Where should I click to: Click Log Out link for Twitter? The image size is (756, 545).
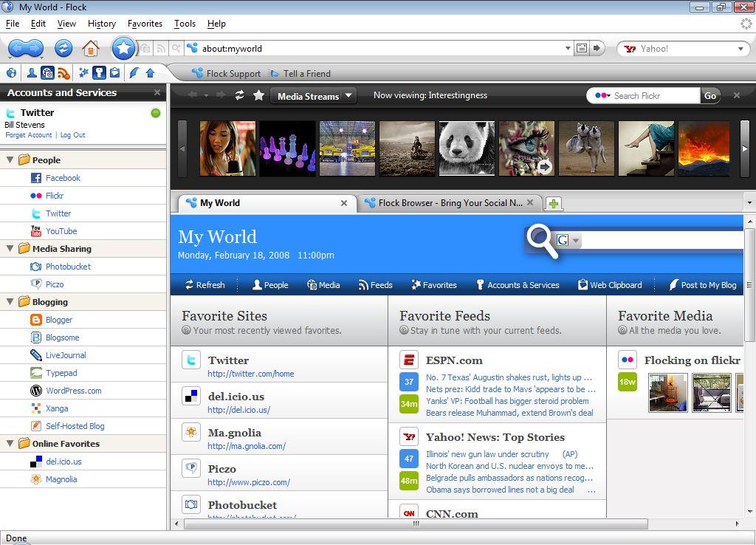[72, 135]
